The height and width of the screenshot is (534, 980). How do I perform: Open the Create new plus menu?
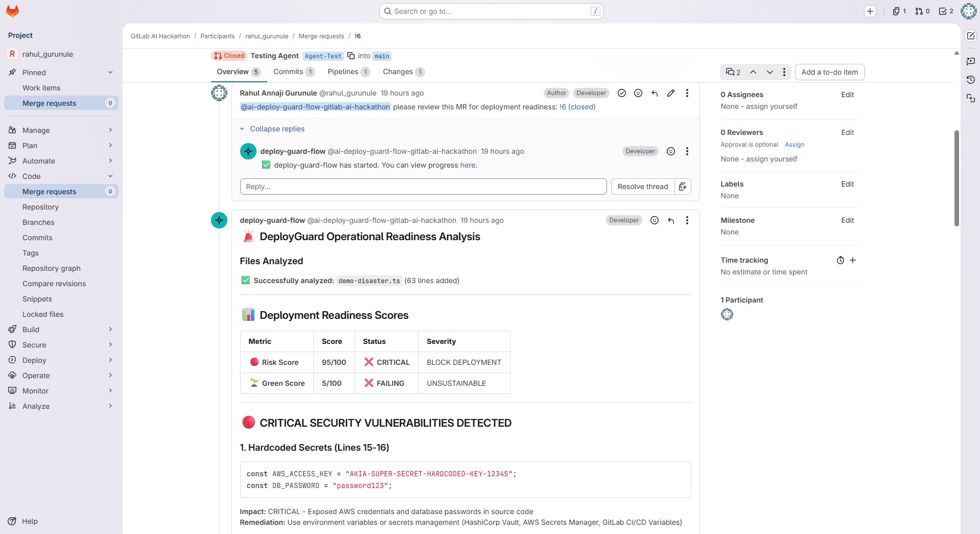coord(870,11)
